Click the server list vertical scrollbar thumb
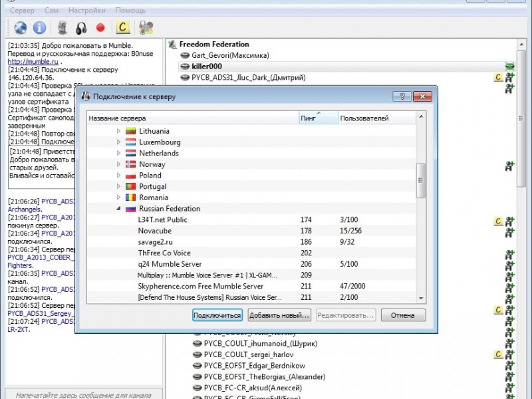The width and height of the screenshot is (532, 399). coord(421,180)
